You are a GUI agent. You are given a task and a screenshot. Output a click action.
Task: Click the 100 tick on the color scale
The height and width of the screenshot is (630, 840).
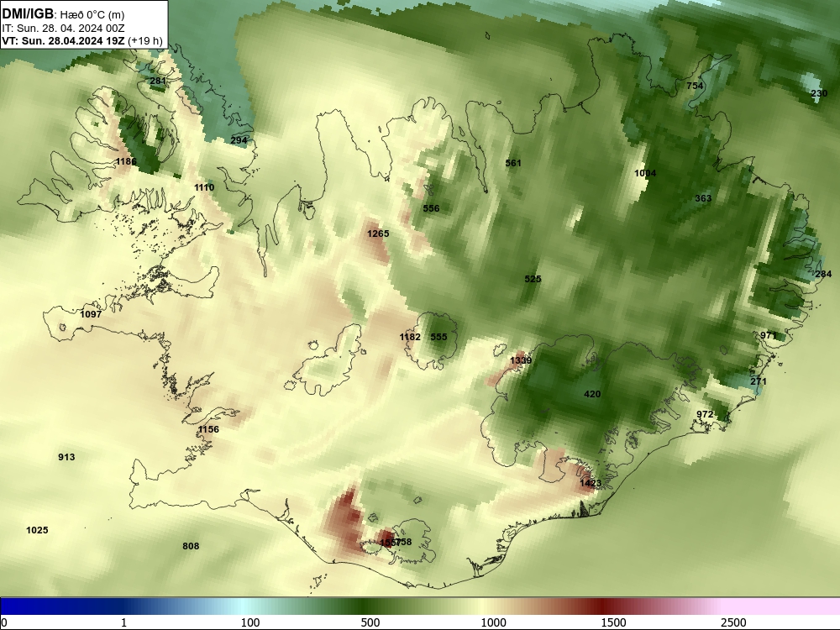(250, 622)
